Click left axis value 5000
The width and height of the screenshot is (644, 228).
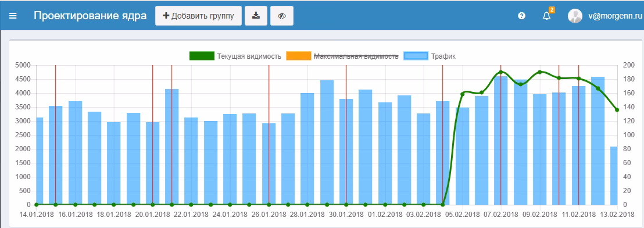pyautogui.click(x=23, y=65)
